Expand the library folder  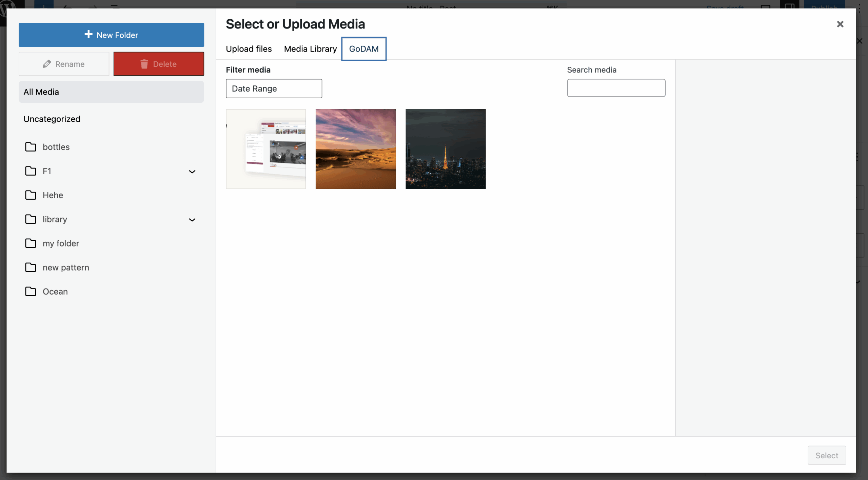(192, 219)
